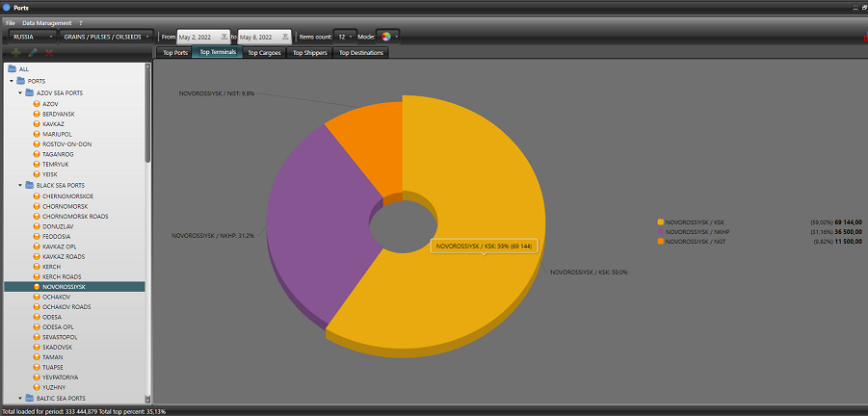The image size is (868, 416).
Task: Click the 69 144,00 legend value
Action: click(848, 221)
